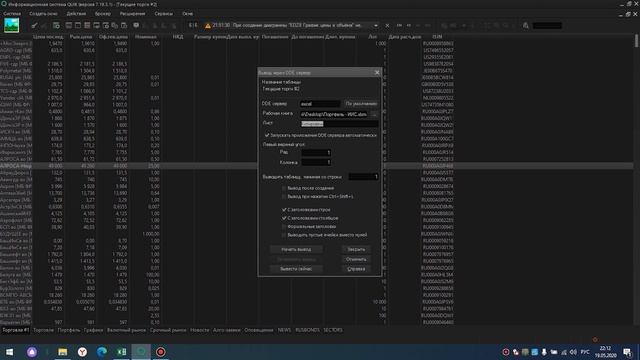Click the volume icon in system tray
The image size is (640, 360).
573,352
